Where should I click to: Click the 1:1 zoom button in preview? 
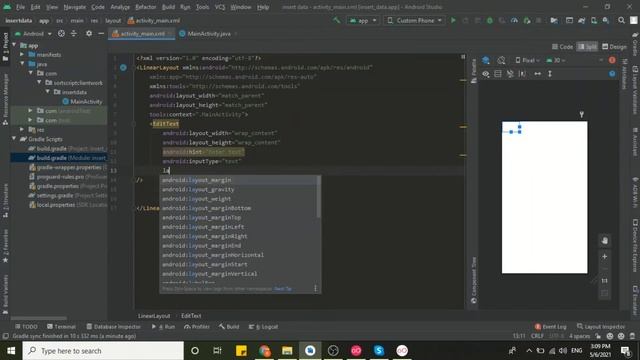pos(604,281)
